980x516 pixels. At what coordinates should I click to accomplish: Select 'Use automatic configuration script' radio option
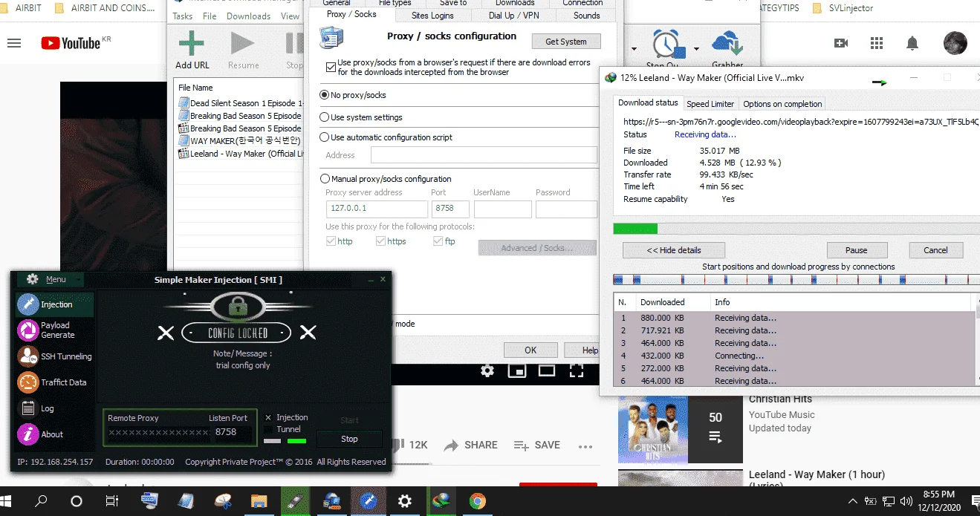tap(324, 137)
